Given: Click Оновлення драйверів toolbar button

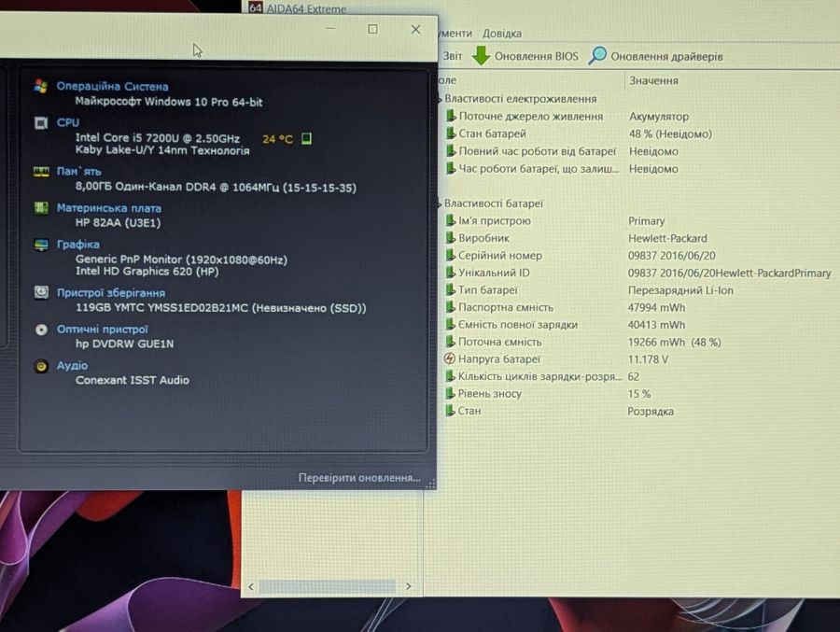Looking at the screenshot, I should (656, 56).
